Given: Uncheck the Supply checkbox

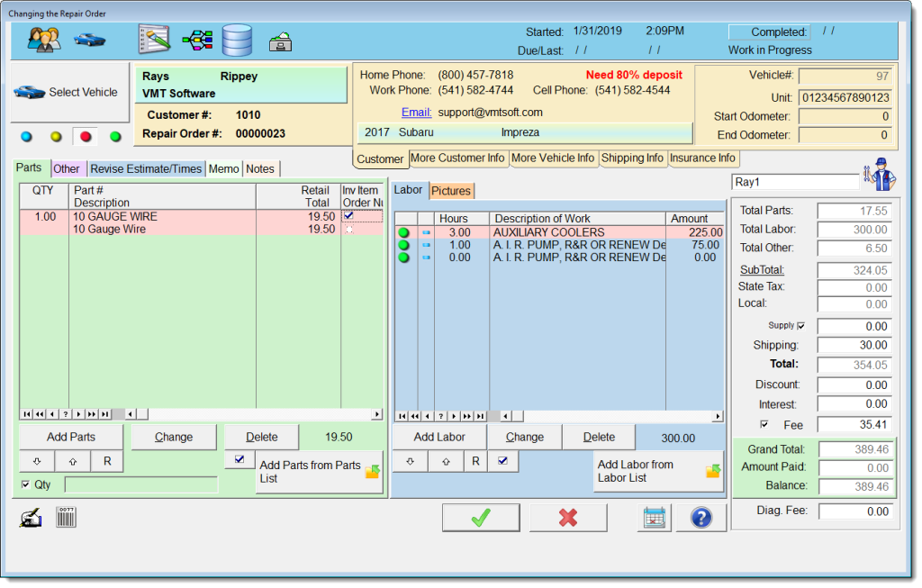Looking at the screenshot, I should (x=800, y=326).
